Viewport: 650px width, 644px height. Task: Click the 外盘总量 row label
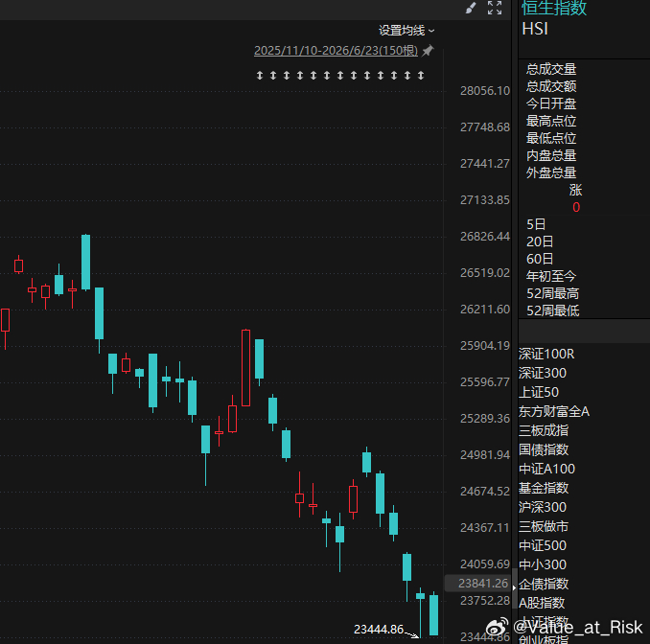[x=551, y=172]
